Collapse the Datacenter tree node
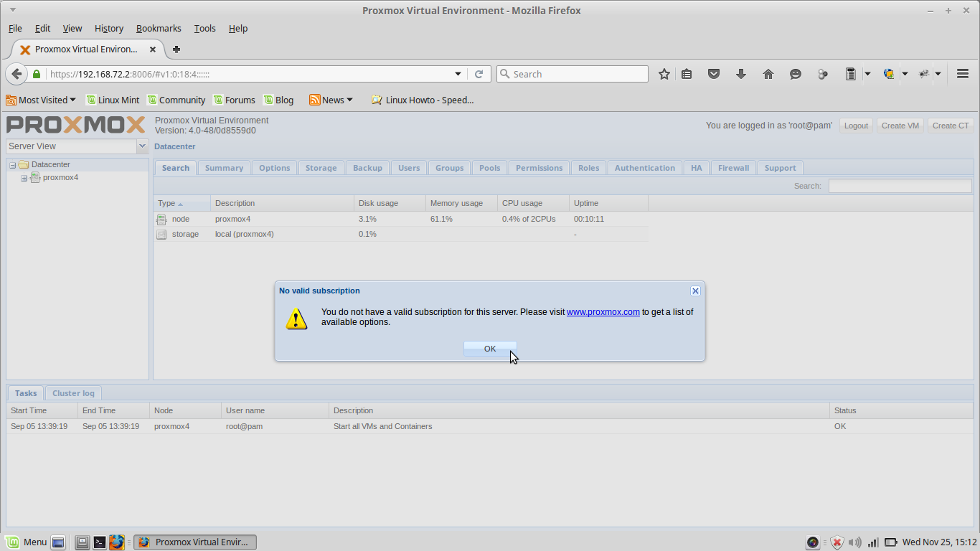 coord(12,165)
